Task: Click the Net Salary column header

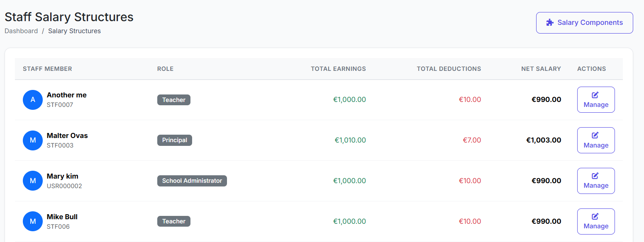Action: coord(541,69)
